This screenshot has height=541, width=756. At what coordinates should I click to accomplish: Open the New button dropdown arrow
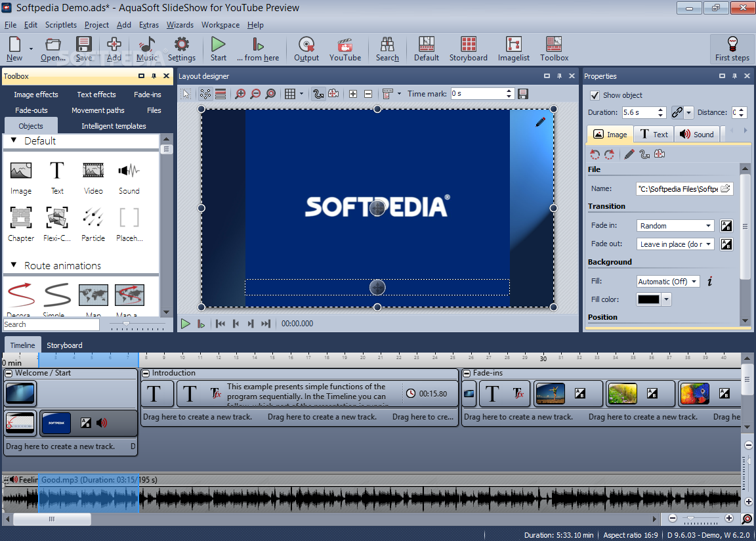click(31, 49)
